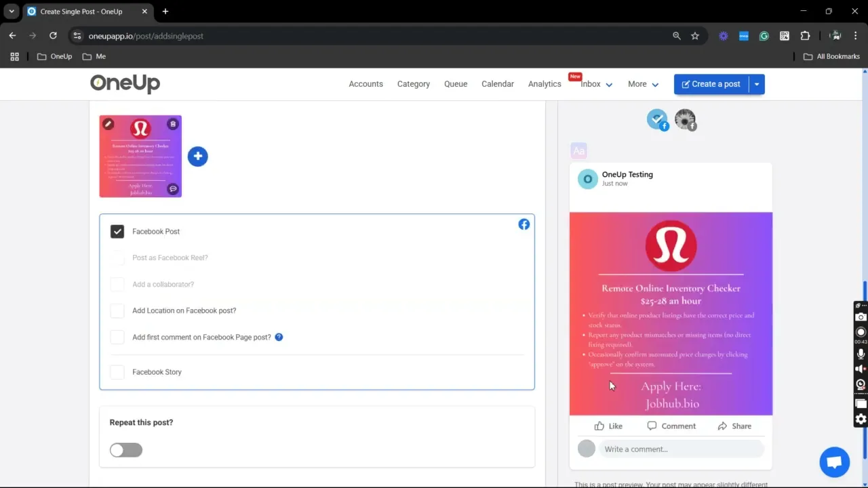The width and height of the screenshot is (868, 488).
Task: Add another image with the plus button
Action: tap(197, 157)
